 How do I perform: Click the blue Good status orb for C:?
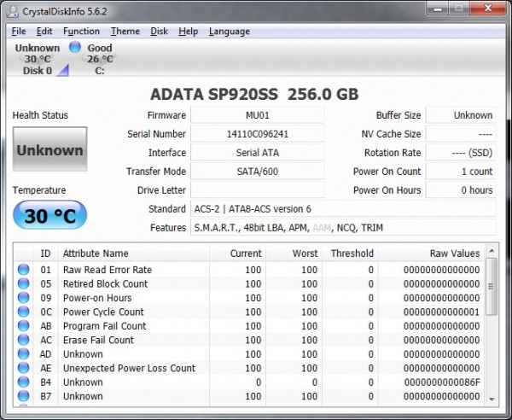point(75,47)
